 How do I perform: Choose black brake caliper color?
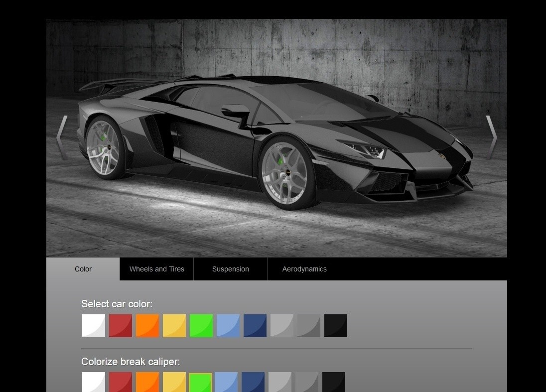point(334,382)
